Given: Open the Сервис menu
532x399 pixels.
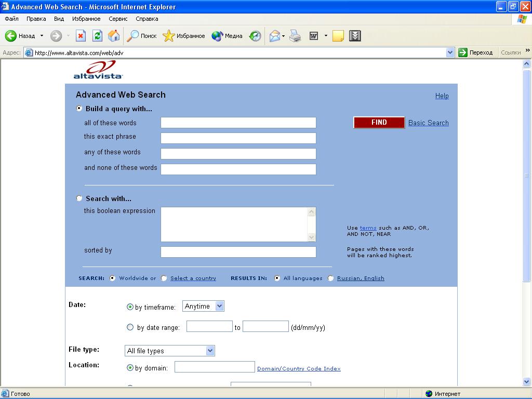Looking at the screenshot, I should point(118,19).
